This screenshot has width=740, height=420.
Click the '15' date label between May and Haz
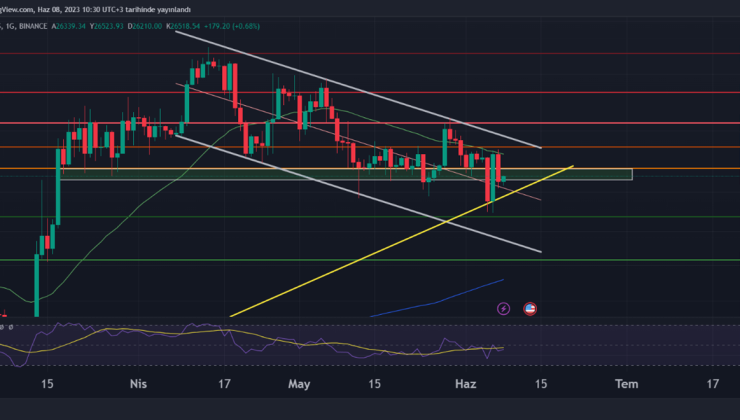(374, 384)
